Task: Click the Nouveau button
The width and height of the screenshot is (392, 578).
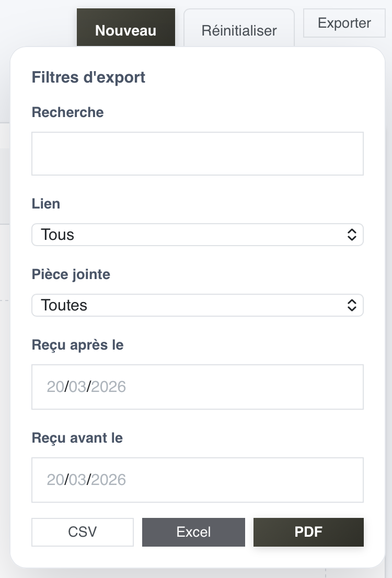Action: [125, 30]
